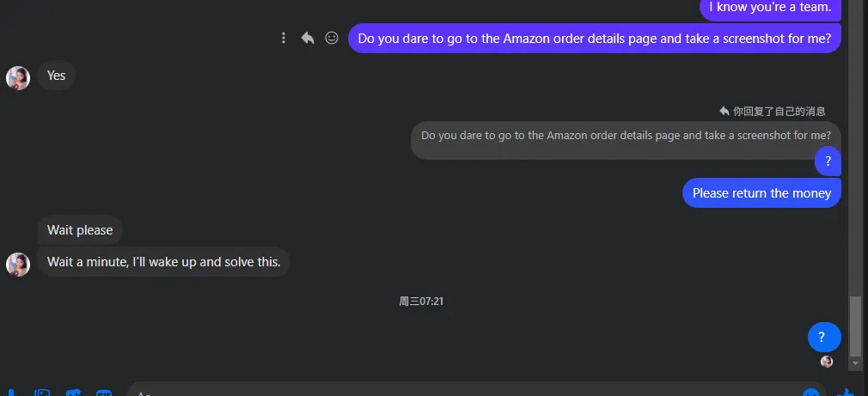This screenshot has height=396, width=868.
Task: Click the avatar beside "Wait a minute" message
Action: pyautogui.click(x=18, y=264)
